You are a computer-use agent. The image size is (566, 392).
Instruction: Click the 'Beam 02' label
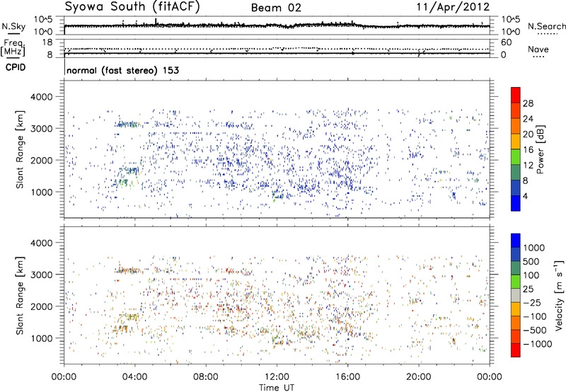click(x=276, y=8)
